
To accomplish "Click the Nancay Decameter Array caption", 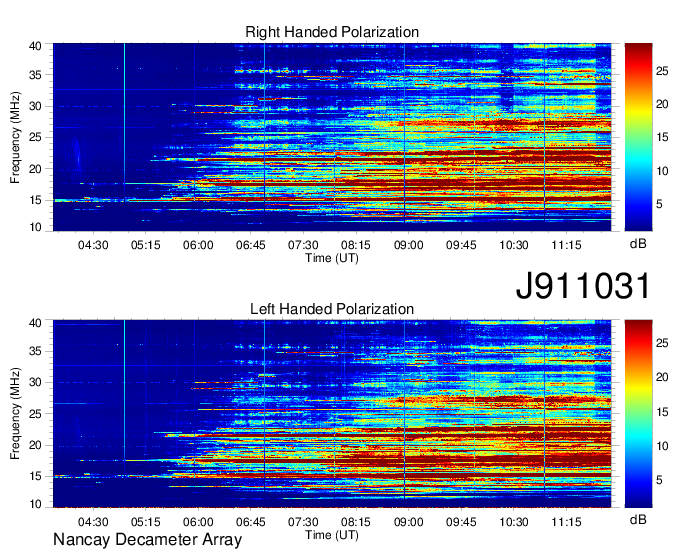I will click(x=147, y=540).
